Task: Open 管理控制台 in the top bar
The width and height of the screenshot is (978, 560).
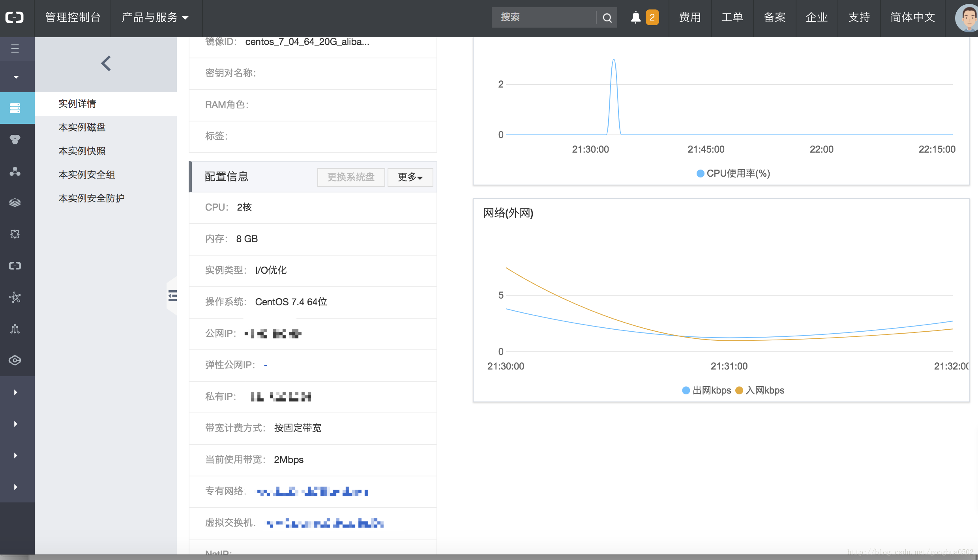Action: coord(73,17)
